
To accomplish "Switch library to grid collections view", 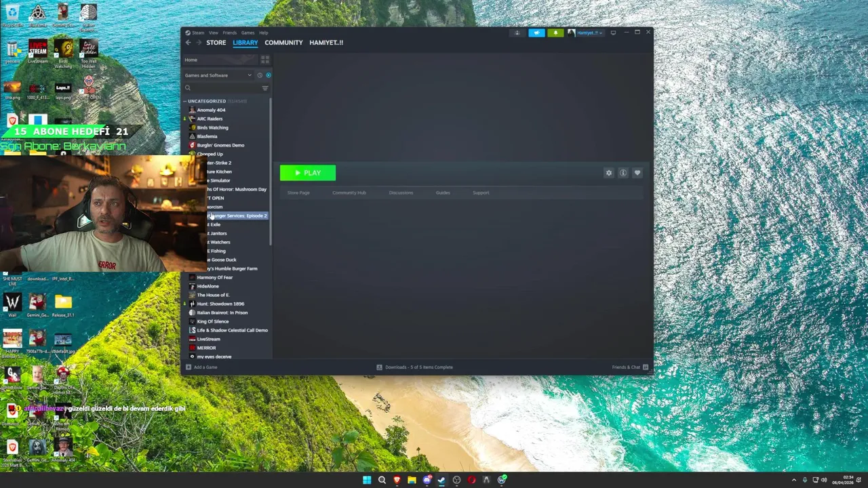I will [265, 60].
